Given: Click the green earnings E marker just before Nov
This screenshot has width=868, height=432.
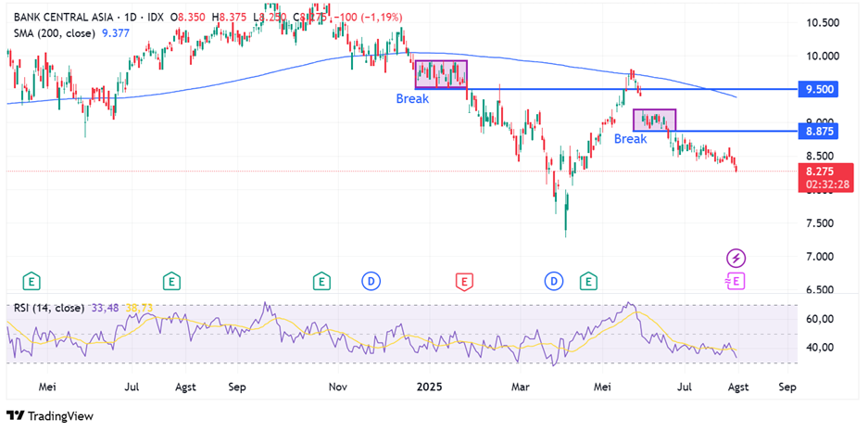Looking at the screenshot, I should 320,281.
